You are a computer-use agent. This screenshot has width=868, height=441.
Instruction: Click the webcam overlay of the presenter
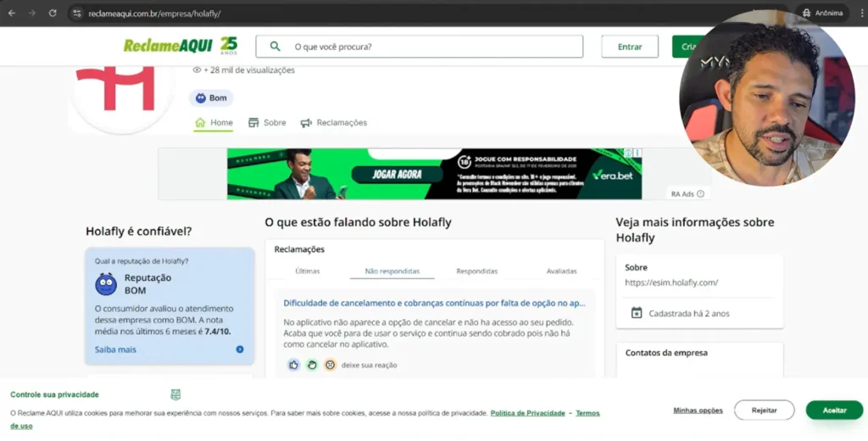[x=766, y=98]
